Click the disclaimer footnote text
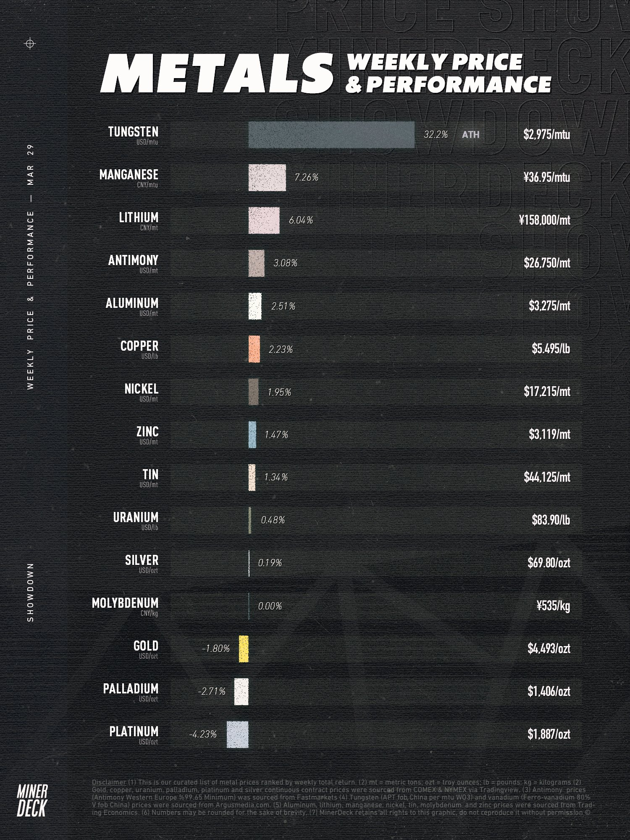The width and height of the screenshot is (630, 840). tap(342, 798)
